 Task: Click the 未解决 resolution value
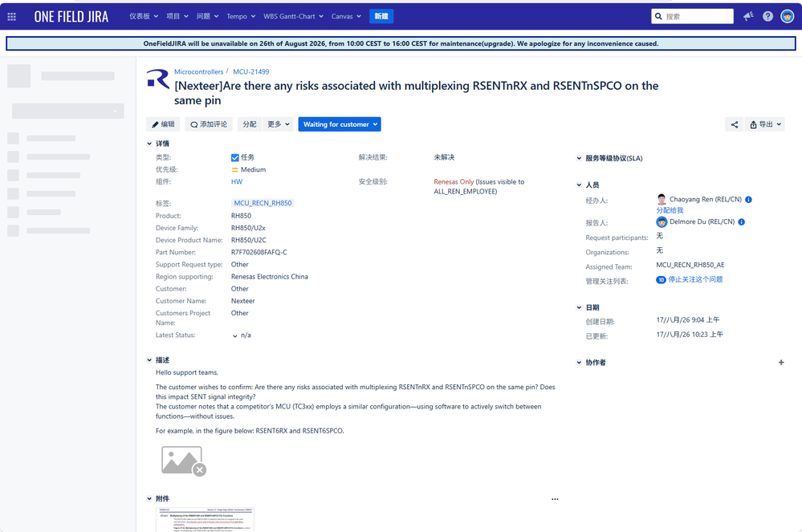pos(444,157)
